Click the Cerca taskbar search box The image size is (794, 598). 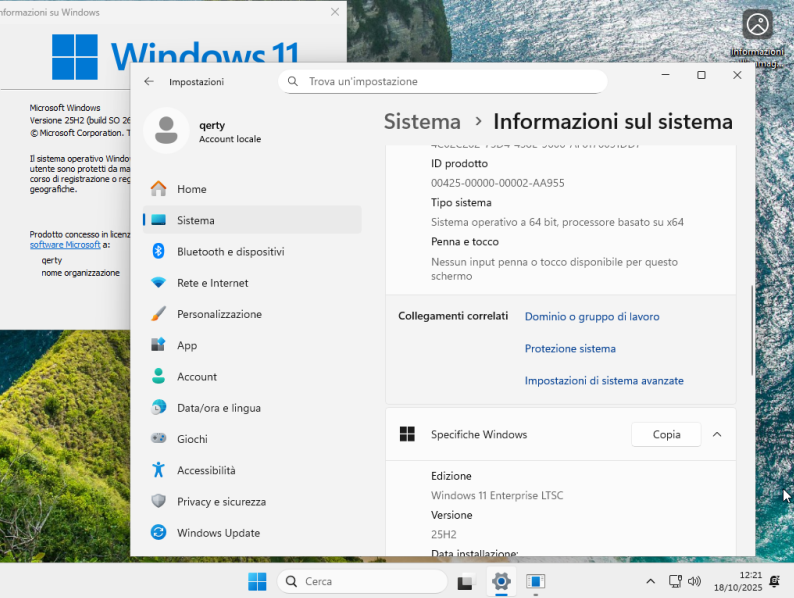pyautogui.click(x=363, y=581)
